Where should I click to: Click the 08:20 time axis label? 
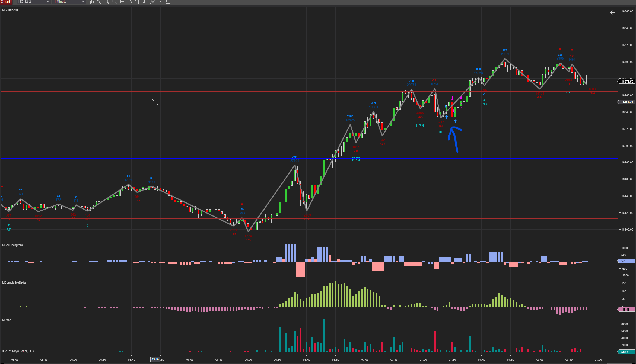598,360
